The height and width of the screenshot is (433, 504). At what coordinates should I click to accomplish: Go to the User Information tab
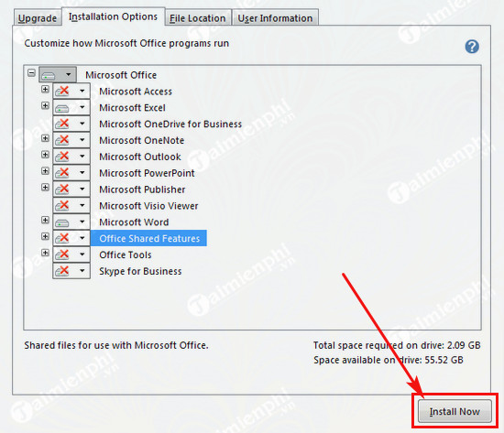(x=275, y=18)
